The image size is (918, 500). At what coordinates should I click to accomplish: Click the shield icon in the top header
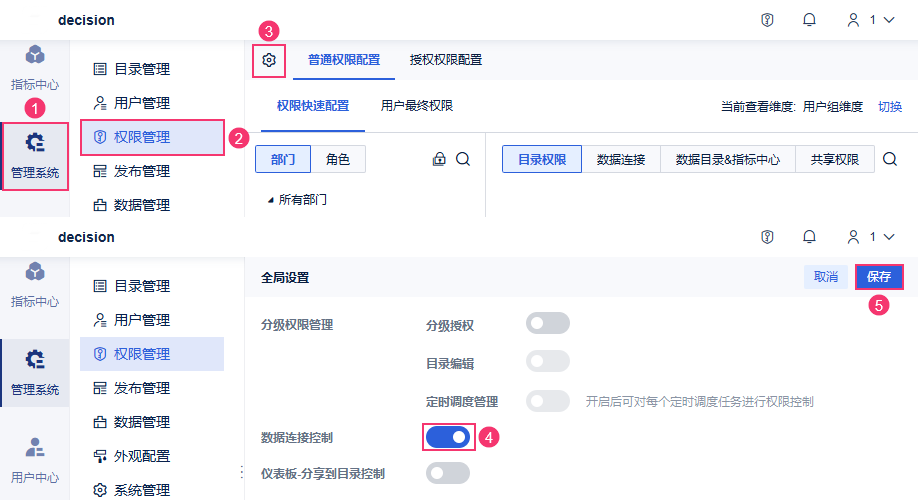click(x=767, y=20)
